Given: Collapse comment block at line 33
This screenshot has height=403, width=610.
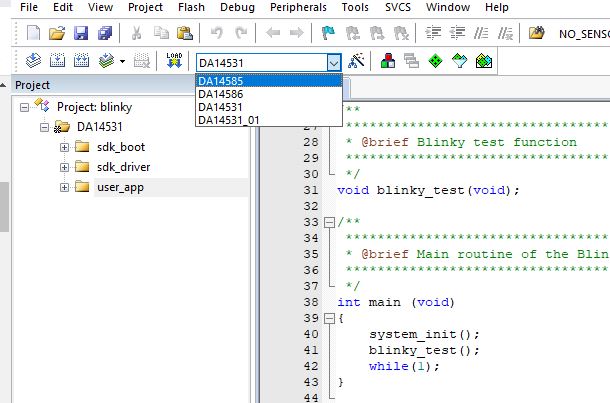Looking at the screenshot, I should [x=329, y=222].
